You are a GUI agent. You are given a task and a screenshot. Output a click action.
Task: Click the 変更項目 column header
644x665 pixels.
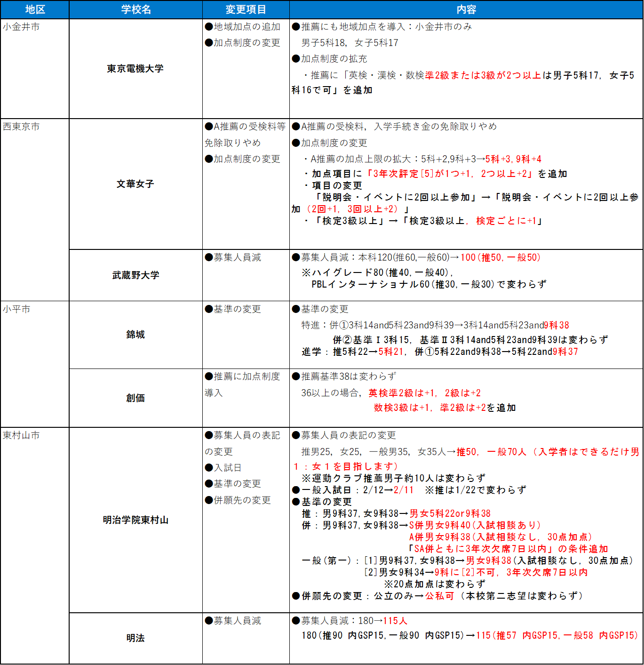pos(246,9)
